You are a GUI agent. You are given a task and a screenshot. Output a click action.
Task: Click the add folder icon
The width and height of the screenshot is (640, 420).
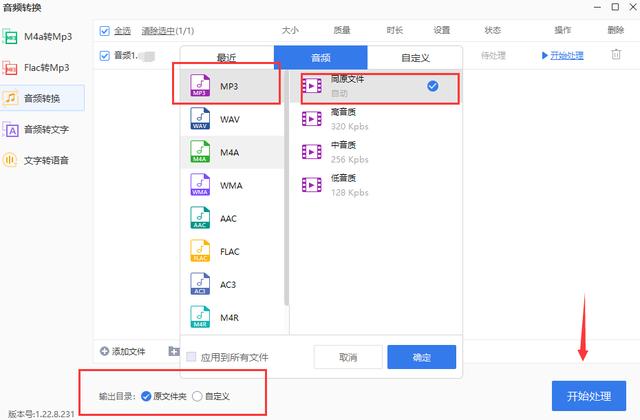point(174,351)
